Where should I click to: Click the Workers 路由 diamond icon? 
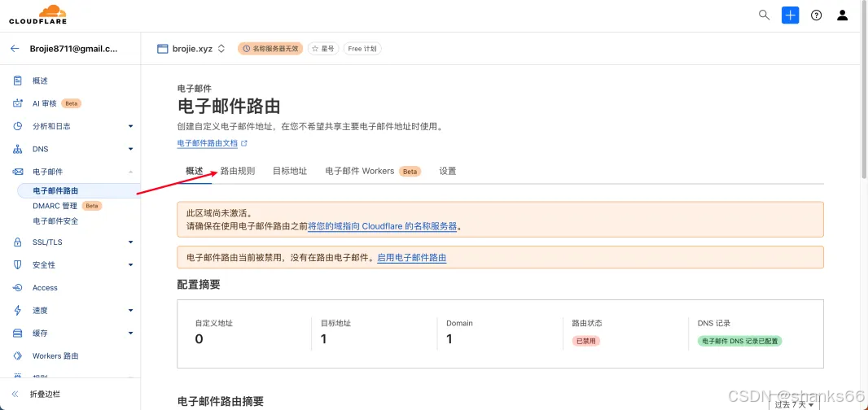[18, 355]
